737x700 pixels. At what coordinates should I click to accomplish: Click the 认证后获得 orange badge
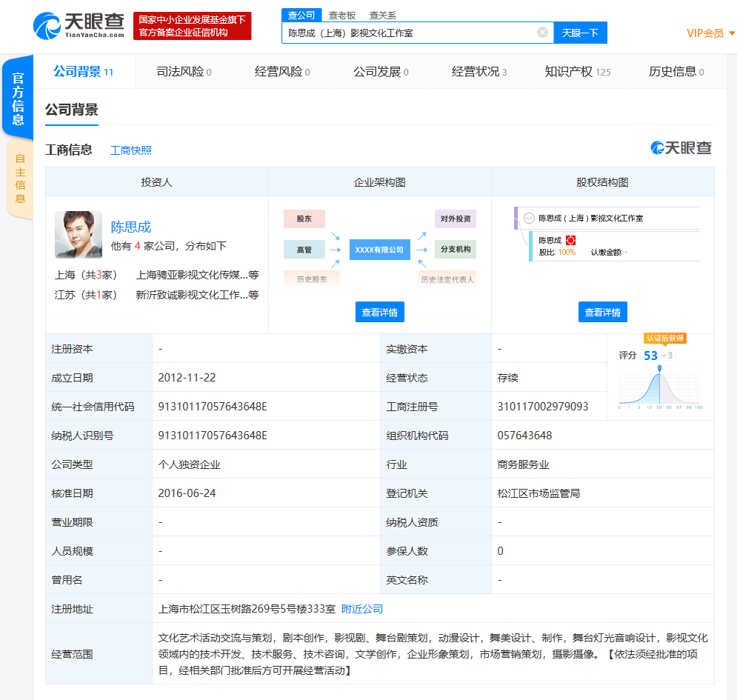click(x=664, y=338)
